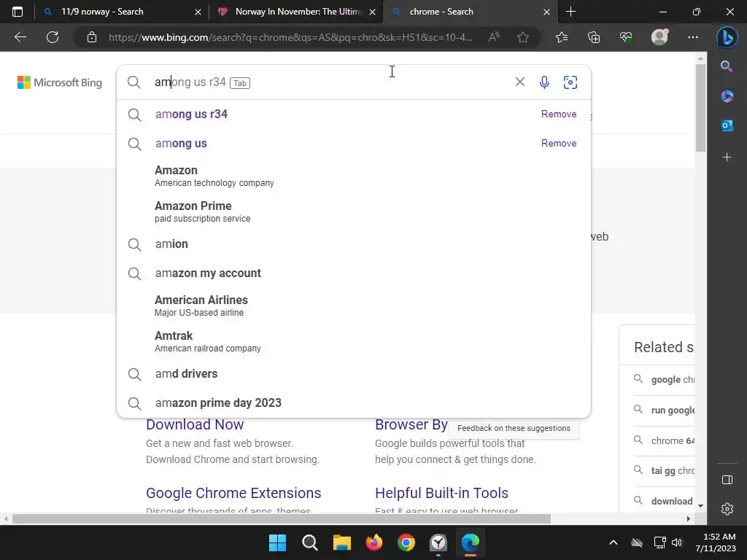Screen dimensions: 747x560
Task: Open Helpful Built-in Tools link
Action: coord(441,493)
